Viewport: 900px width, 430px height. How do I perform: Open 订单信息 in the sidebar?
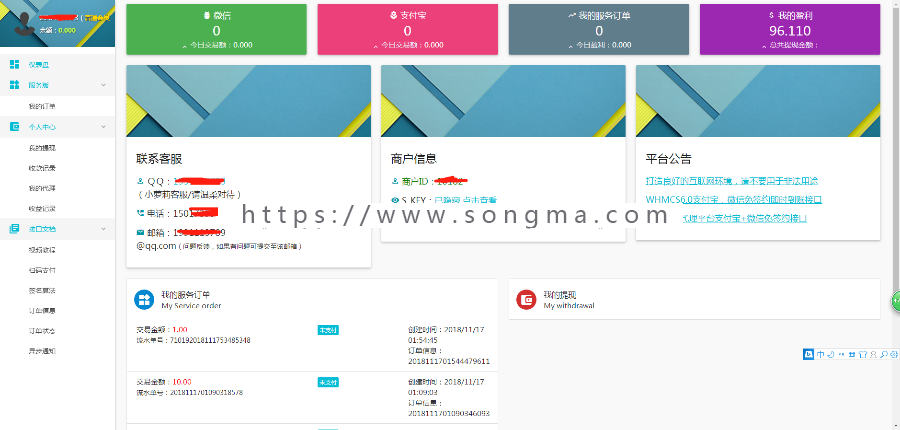tap(42, 311)
